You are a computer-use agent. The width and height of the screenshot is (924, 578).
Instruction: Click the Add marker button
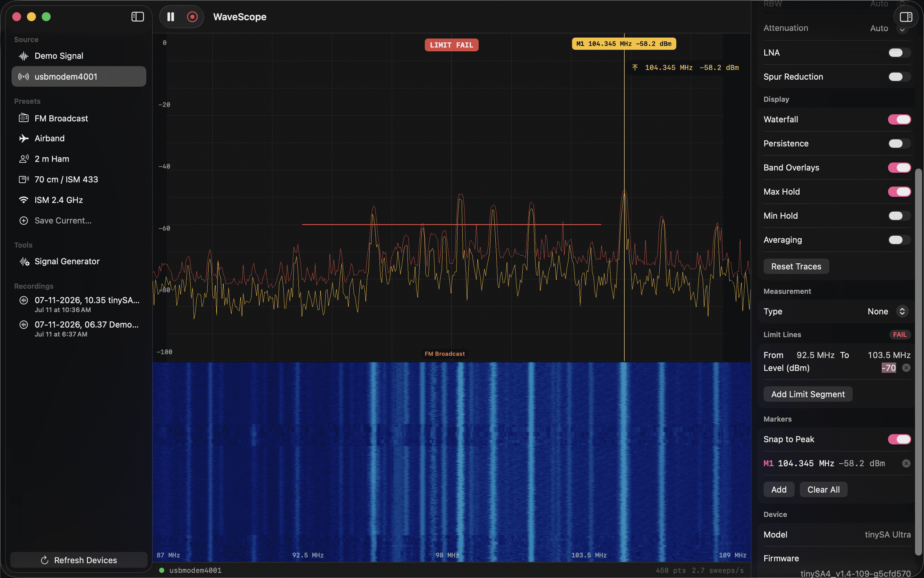pyautogui.click(x=779, y=490)
